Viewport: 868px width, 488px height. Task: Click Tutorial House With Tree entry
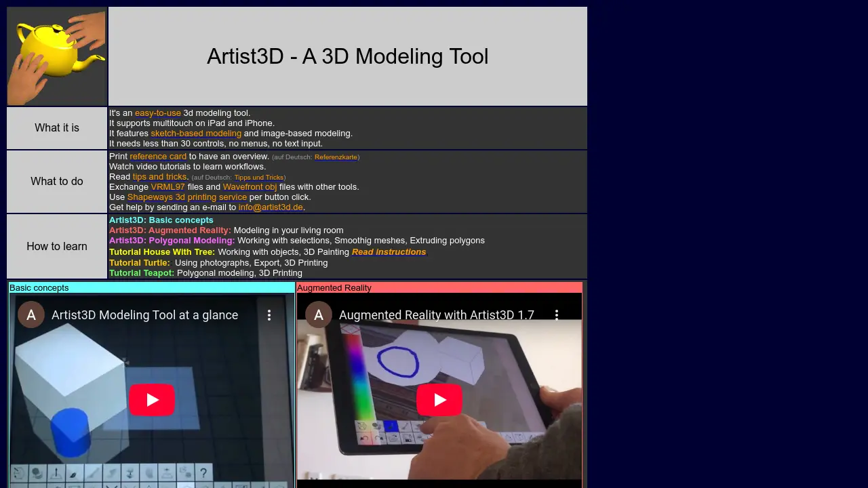click(162, 252)
